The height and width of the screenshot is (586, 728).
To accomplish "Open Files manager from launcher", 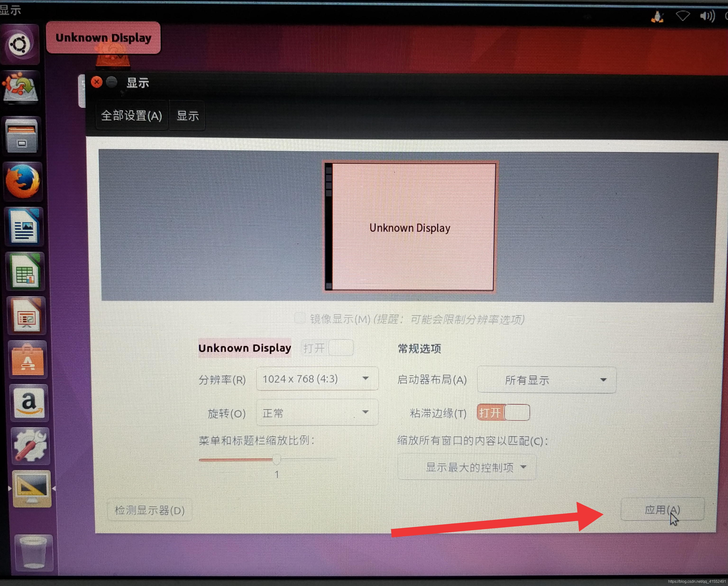I will (x=22, y=135).
